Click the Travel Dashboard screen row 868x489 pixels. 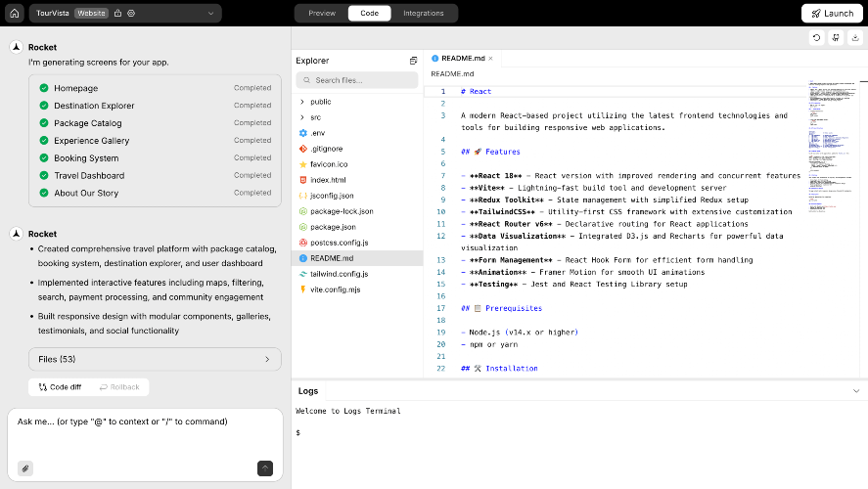[155, 175]
